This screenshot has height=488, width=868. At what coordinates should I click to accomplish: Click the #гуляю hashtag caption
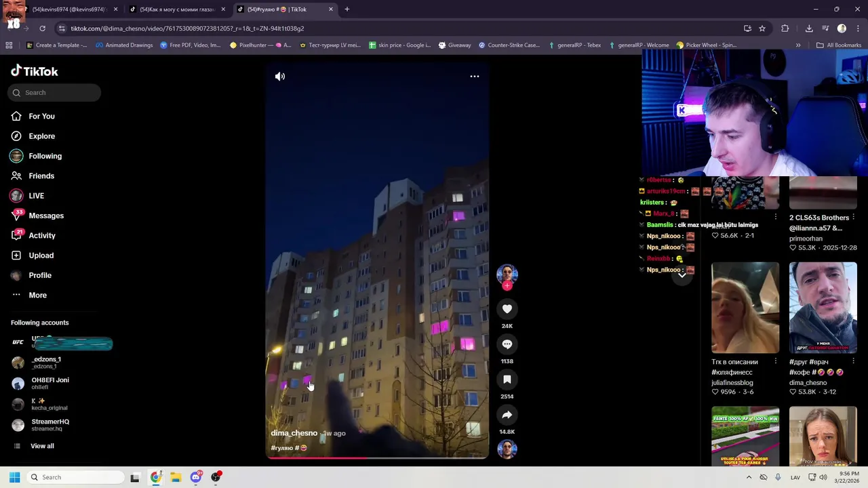pos(281,448)
